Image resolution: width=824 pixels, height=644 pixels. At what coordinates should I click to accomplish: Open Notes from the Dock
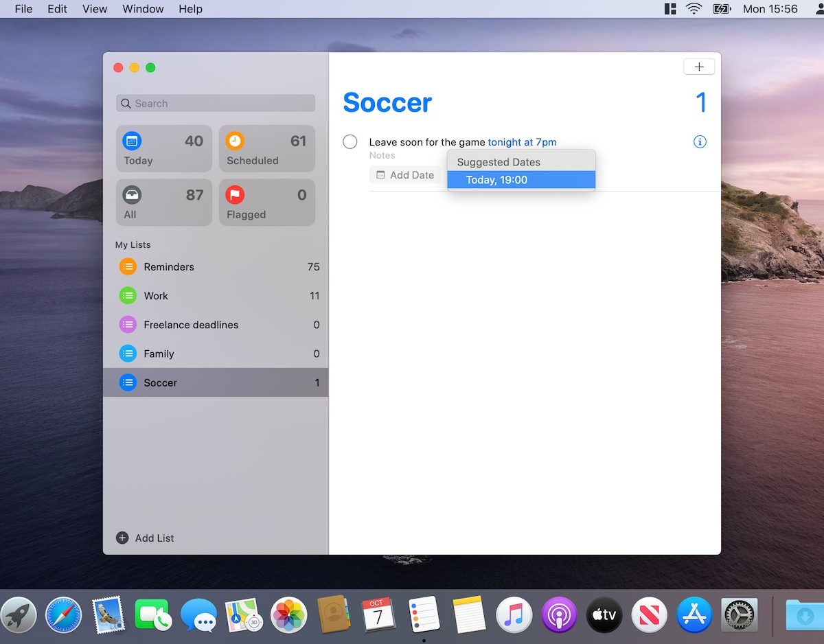tap(469, 614)
